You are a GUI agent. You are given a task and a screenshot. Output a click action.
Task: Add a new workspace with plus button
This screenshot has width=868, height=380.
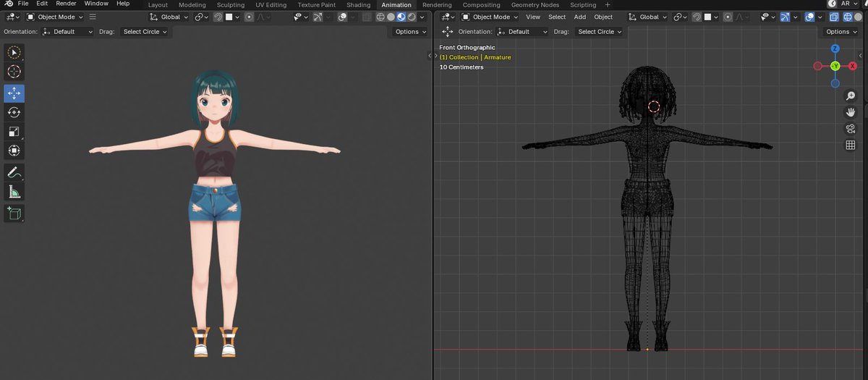(608, 4)
